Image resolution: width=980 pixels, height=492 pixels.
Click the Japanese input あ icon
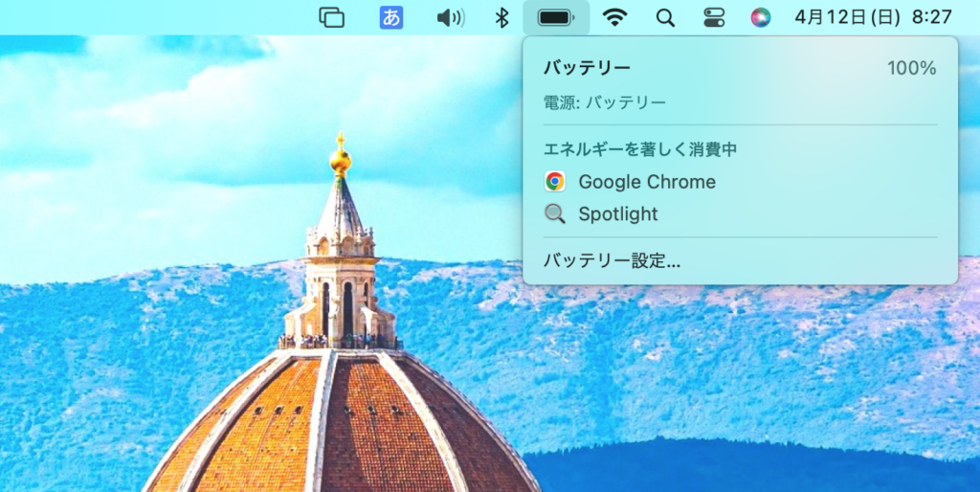[x=391, y=17]
